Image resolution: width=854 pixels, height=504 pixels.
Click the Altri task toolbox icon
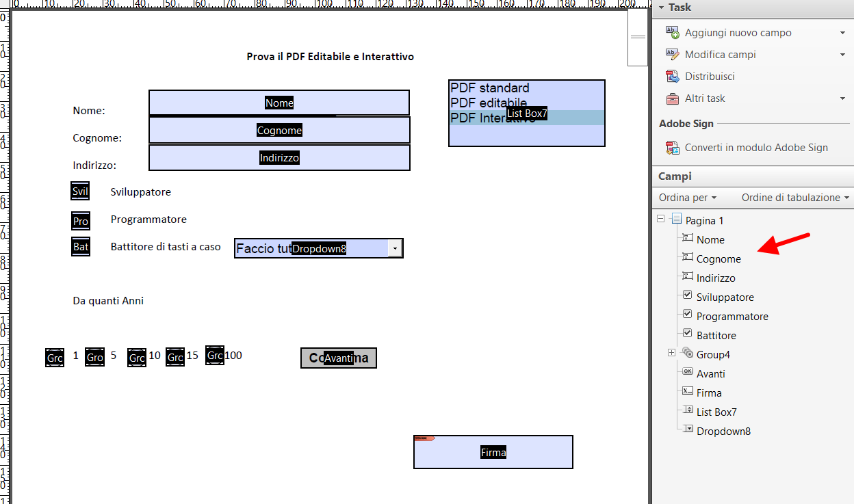[672, 98]
